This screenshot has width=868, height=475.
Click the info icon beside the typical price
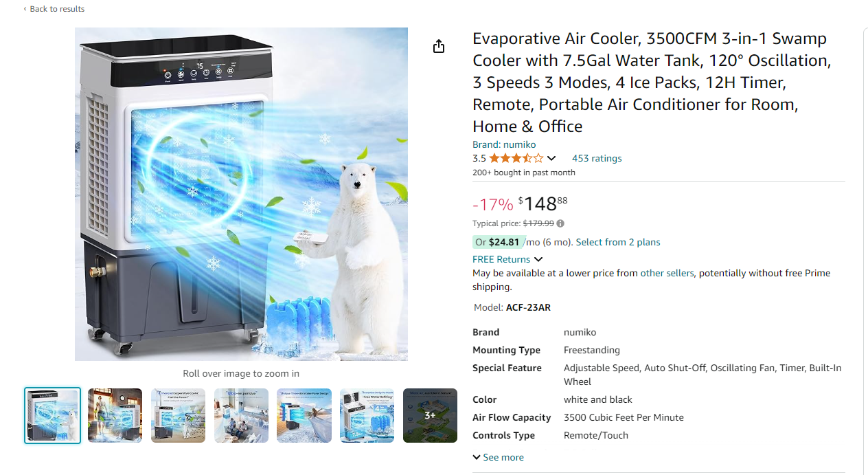point(560,223)
